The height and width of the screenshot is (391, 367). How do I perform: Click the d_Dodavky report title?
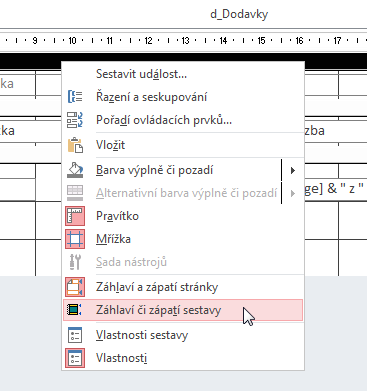click(239, 14)
